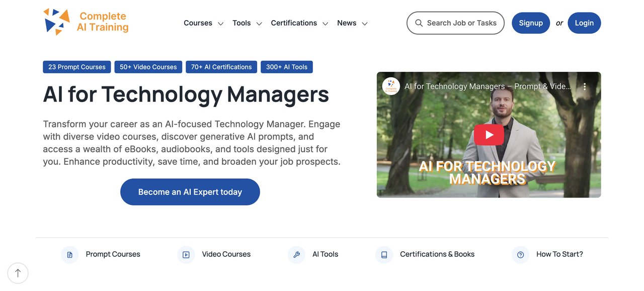Go to the AI Tools section link

tap(326, 254)
